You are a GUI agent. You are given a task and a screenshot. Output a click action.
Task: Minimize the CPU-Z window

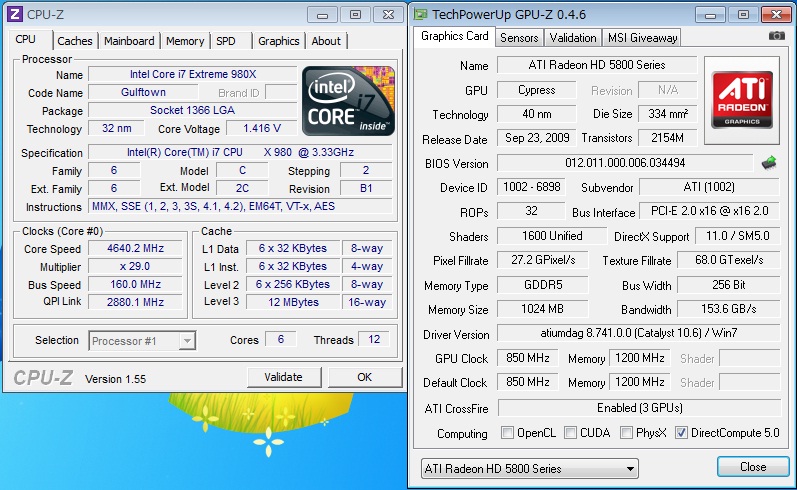(322, 15)
